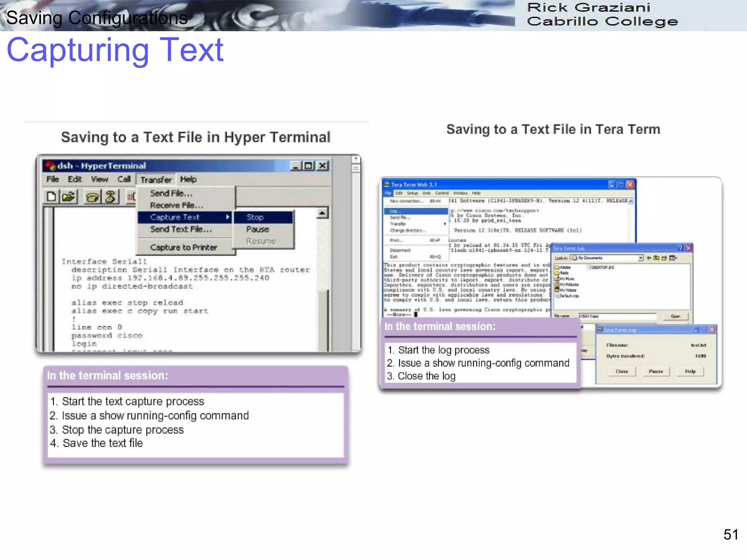Choose Change directory... in Tera Term File menu
The image size is (747, 560).
pyautogui.click(x=415, y=230)
